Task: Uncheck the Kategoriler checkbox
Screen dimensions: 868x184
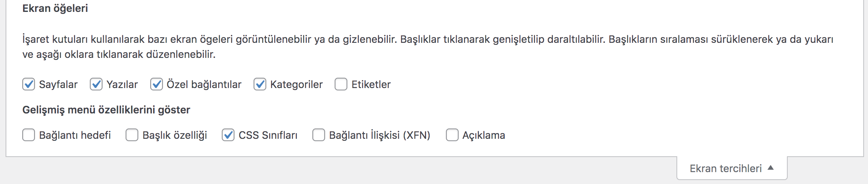Action: (260, 84)
